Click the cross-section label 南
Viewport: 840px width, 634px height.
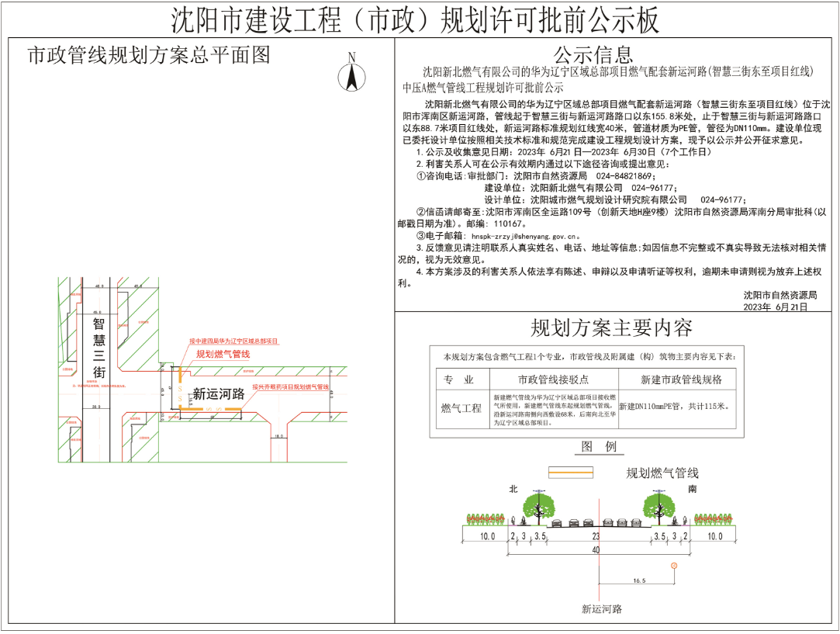tap(692, 489)
